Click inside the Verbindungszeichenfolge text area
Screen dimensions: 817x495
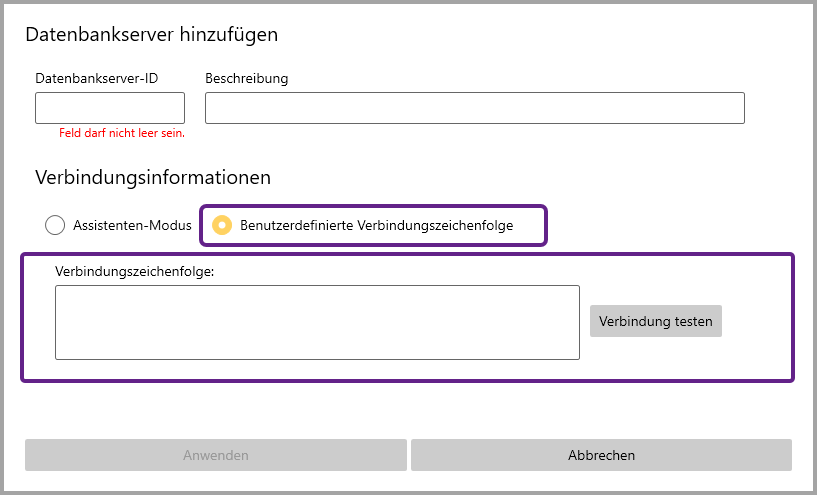(317, 322)
